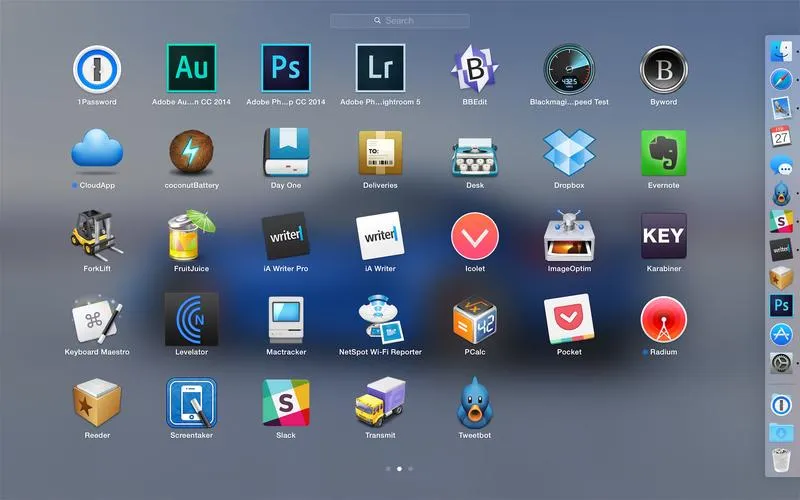Launch FruitJuice
Viewport: 800px width, 500px height.
191,235
